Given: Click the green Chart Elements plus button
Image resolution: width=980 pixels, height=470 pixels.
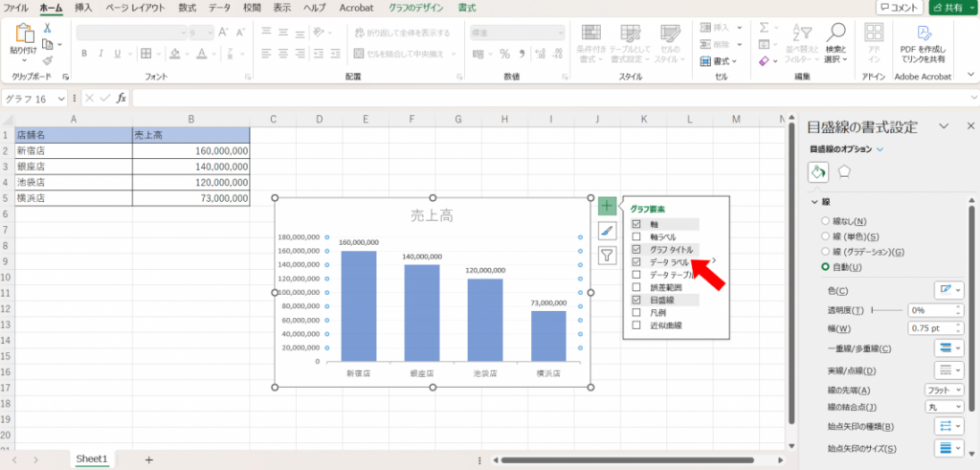Looking at the screenshot, I should tap(607, 206).
